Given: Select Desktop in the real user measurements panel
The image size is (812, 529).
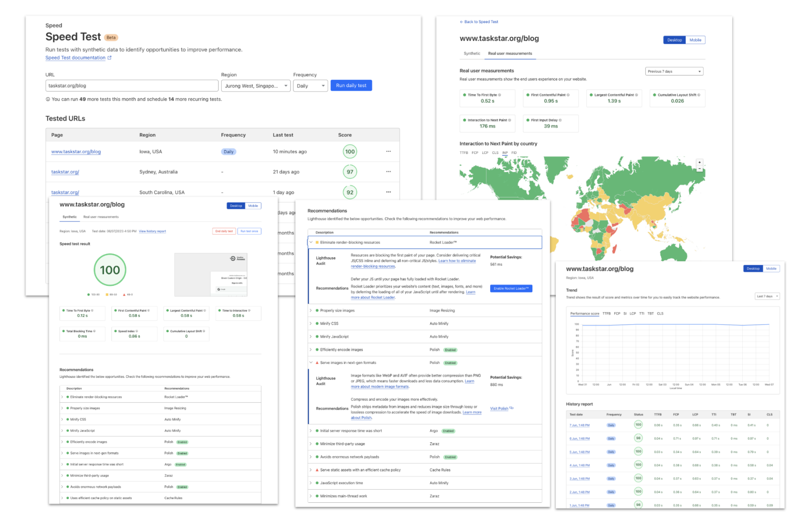Looking at the screenshot, I should [x=674, y=40].
